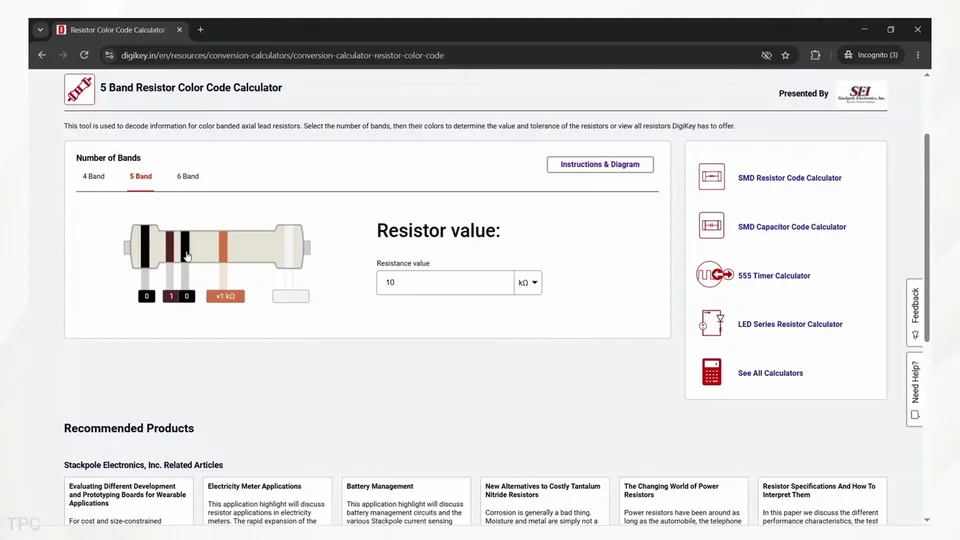
Task: Open SMD Resistor Code Calculator link
Action: [x=789, y=178]
